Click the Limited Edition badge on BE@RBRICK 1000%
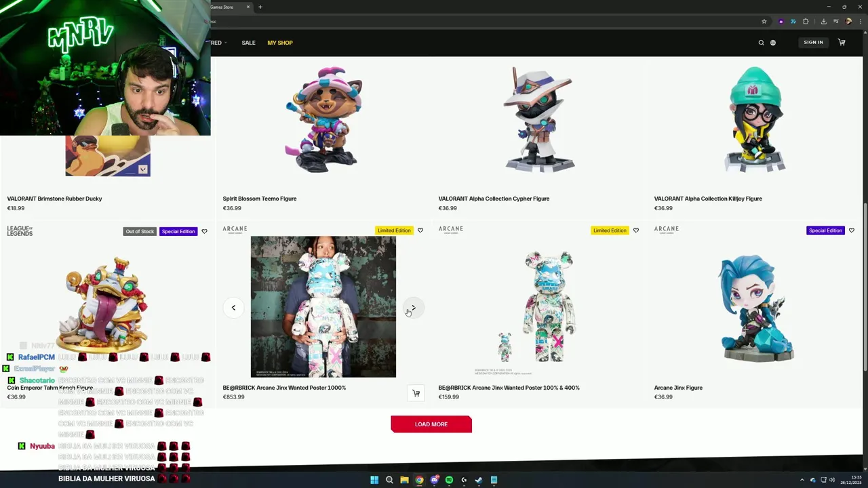Viewport: 868px width, 488px height. click(394, 230)
